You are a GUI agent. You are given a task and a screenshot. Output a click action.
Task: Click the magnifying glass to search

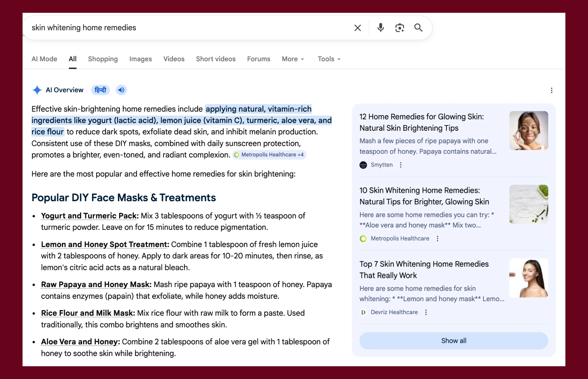click(x=418, y=28)
